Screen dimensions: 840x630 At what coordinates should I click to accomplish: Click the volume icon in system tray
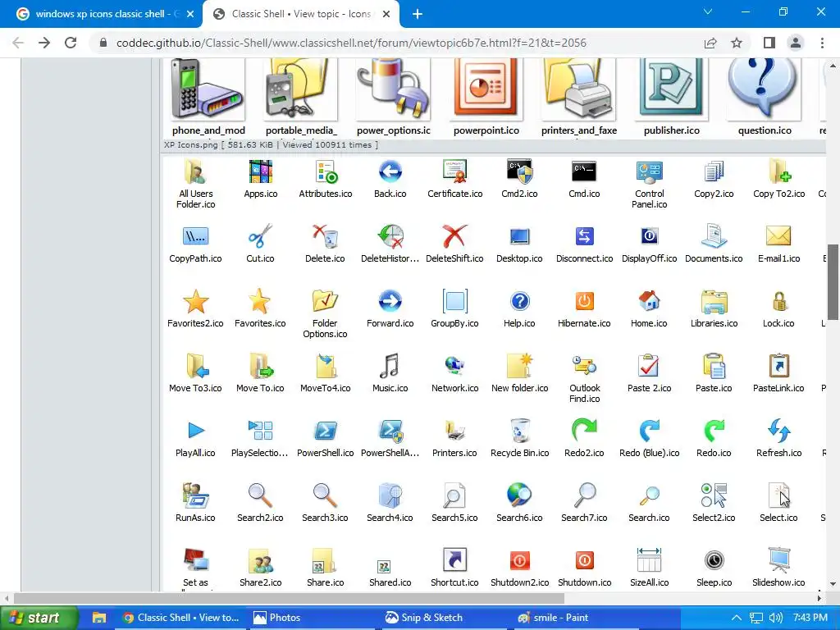(776, 618)
